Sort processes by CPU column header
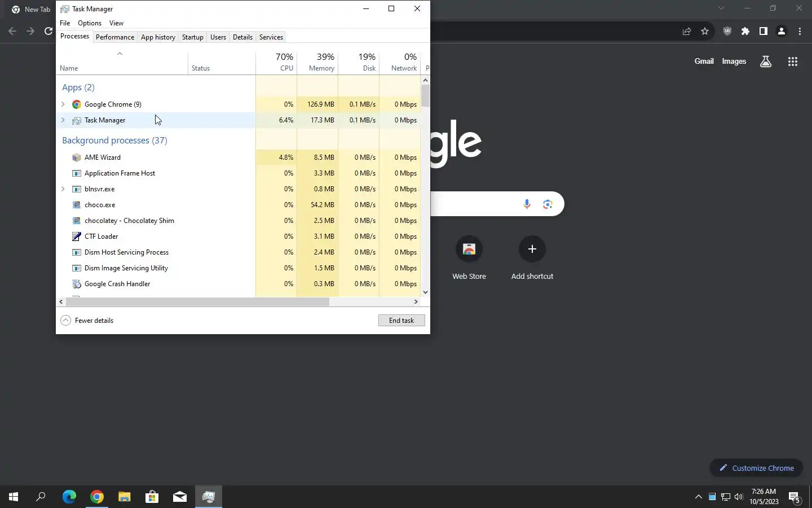Screen dimensions: 812x508 [x=276, y=62]
